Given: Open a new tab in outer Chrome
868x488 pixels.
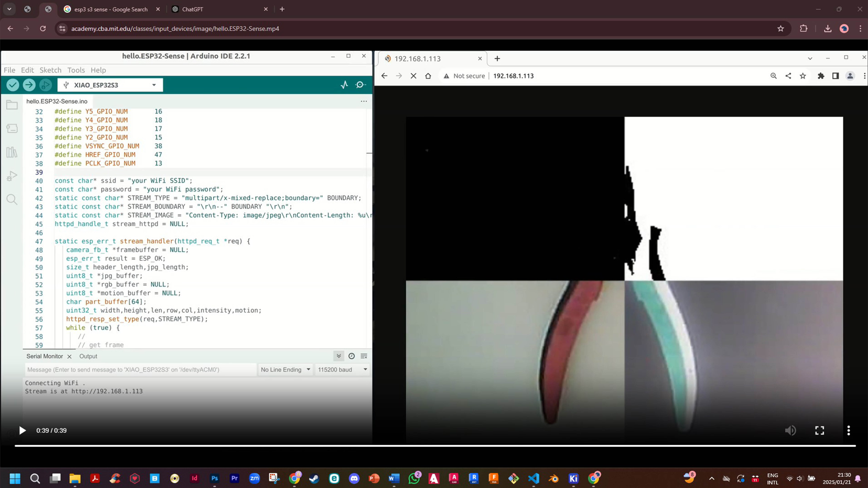Looking at the screenshot, I should point(282,9).
